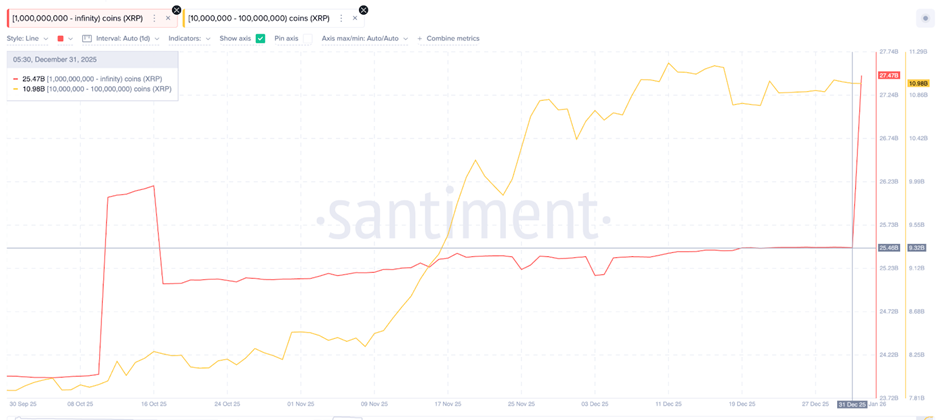
Task: Expand Axis max/min: Auto/Auto dropdown
Action: point(364,38)
